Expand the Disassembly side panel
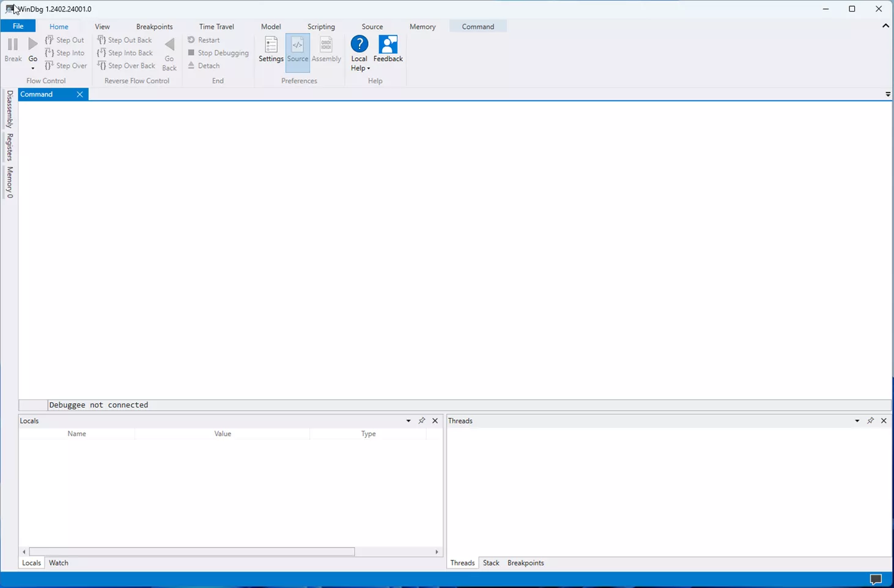Image resolution: width=894 pixels, height=588 pixels. click(x=9, y=109)
